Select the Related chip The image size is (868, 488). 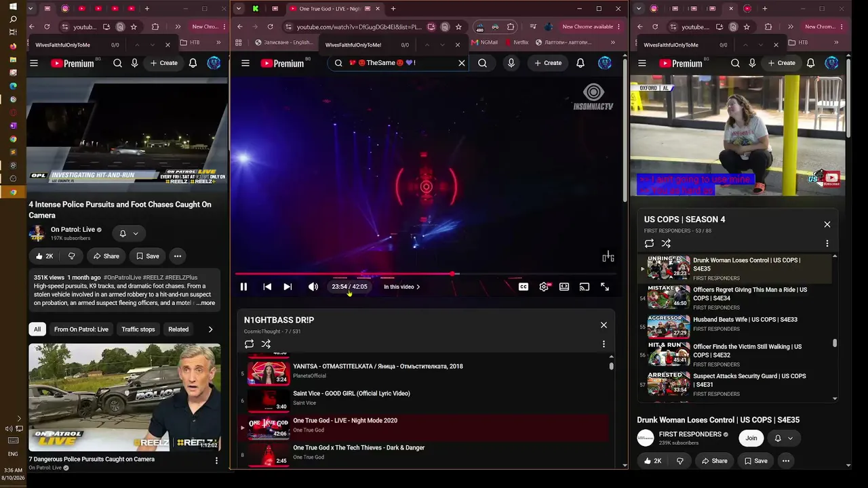[x=178, y=329]
